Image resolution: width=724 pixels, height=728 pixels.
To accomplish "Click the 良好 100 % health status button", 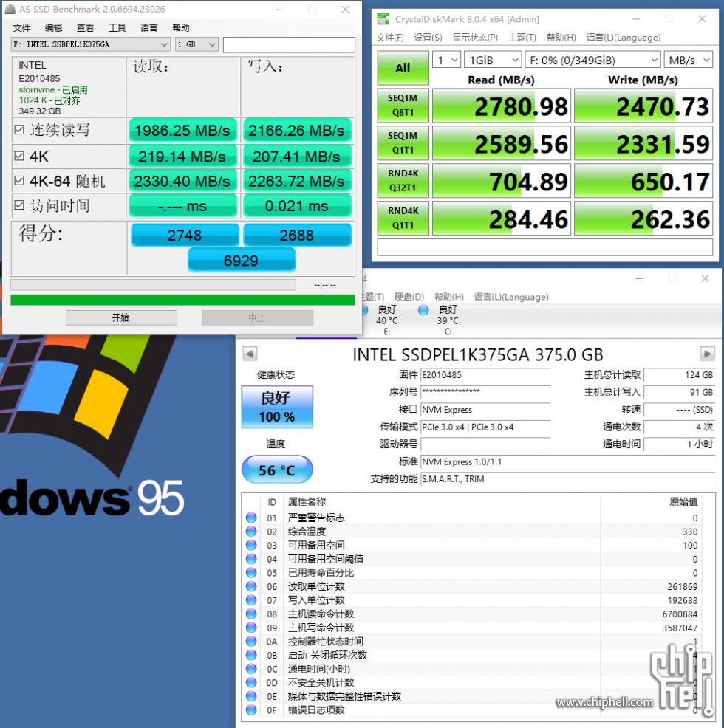I will (277, 407).
